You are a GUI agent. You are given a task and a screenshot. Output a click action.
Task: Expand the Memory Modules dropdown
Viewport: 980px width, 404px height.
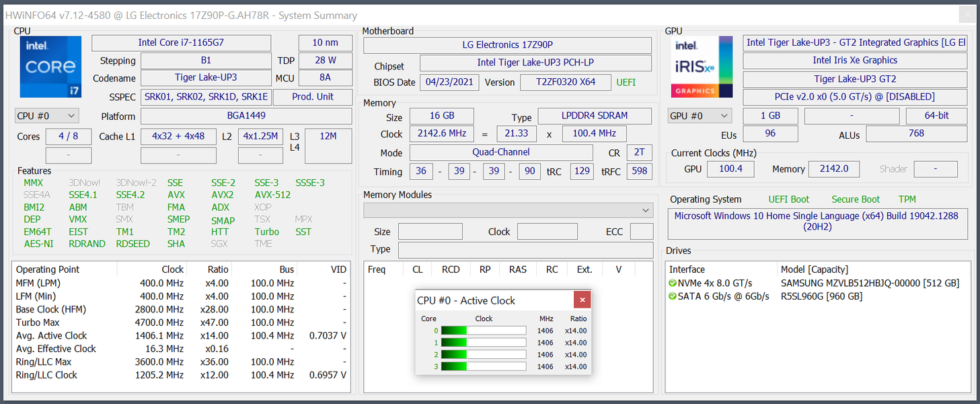pos(508,211)
